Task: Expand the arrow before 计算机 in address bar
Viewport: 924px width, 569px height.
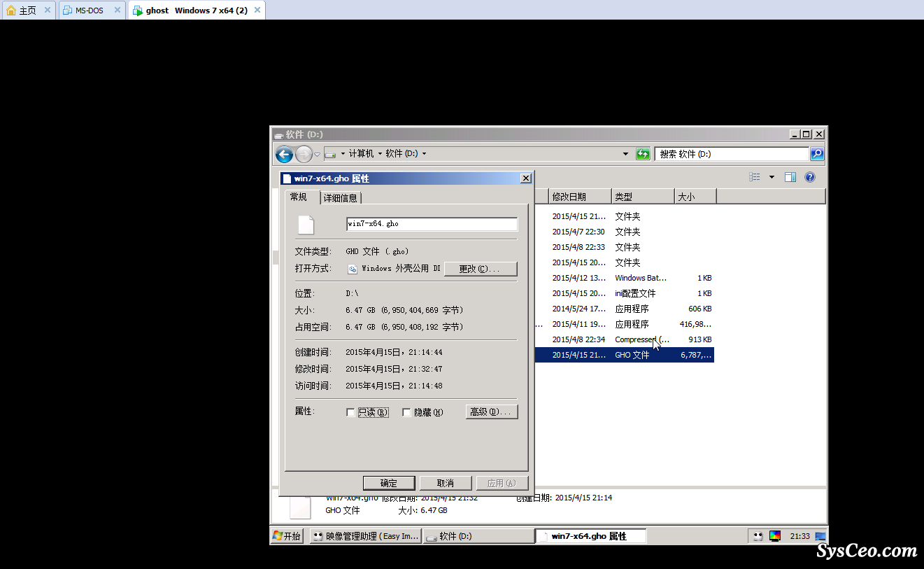Action: point(343,154)
